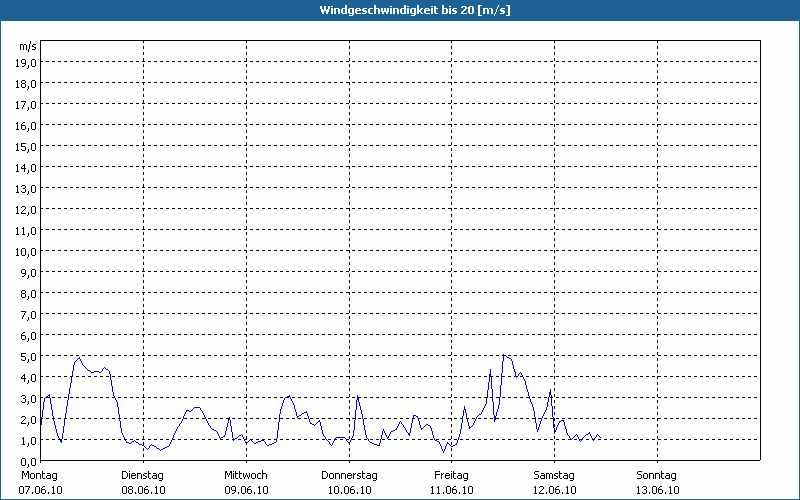Click the '14,0' y-axis value
800x500 pixels.
click(x=26, y=168)
